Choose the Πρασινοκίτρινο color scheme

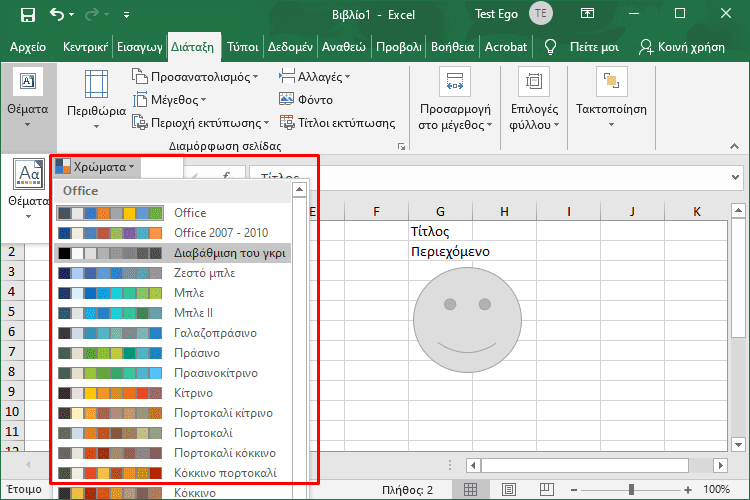pyautogui.click(x=173, y=373)
